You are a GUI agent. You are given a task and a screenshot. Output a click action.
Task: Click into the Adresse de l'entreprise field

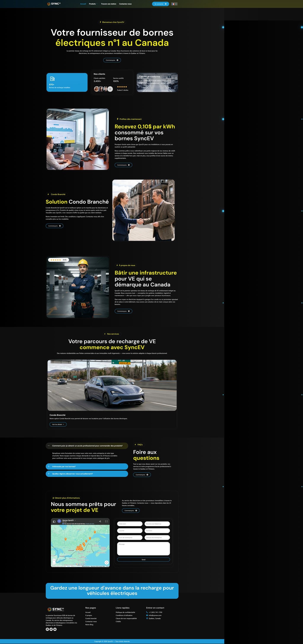(157, 537)
